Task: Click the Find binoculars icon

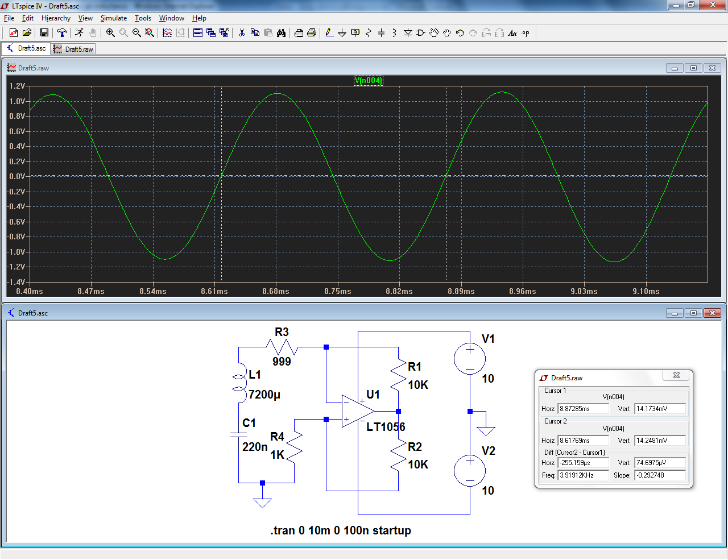Action: [281, 33]
